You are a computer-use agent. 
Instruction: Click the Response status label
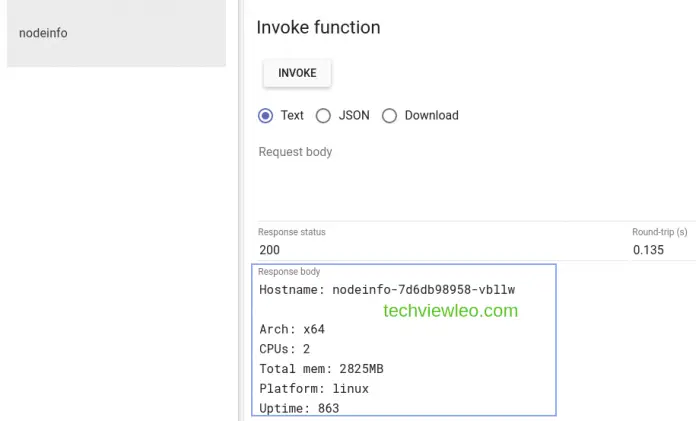tap(292, 232)
